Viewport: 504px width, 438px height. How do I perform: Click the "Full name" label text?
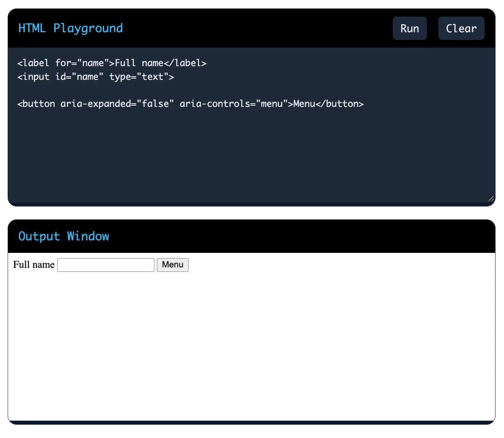click(x=34, y=265)
